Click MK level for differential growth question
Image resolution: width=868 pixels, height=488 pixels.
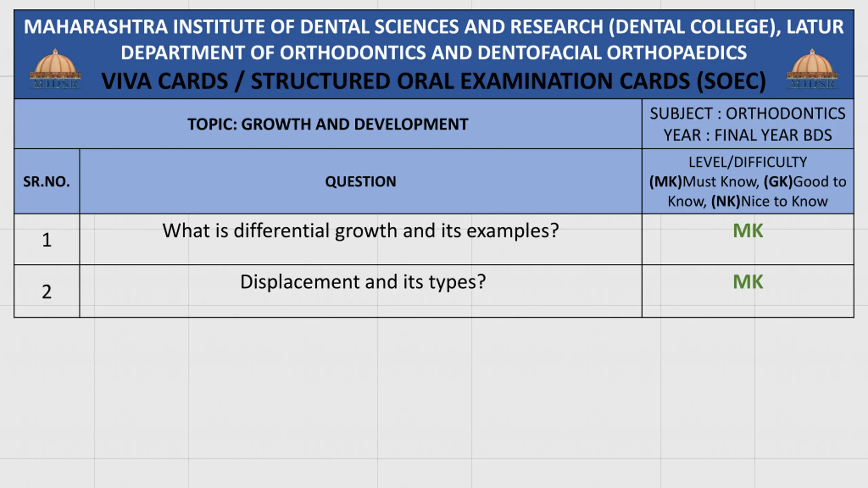pyautogui.click(x=748, y=231)
